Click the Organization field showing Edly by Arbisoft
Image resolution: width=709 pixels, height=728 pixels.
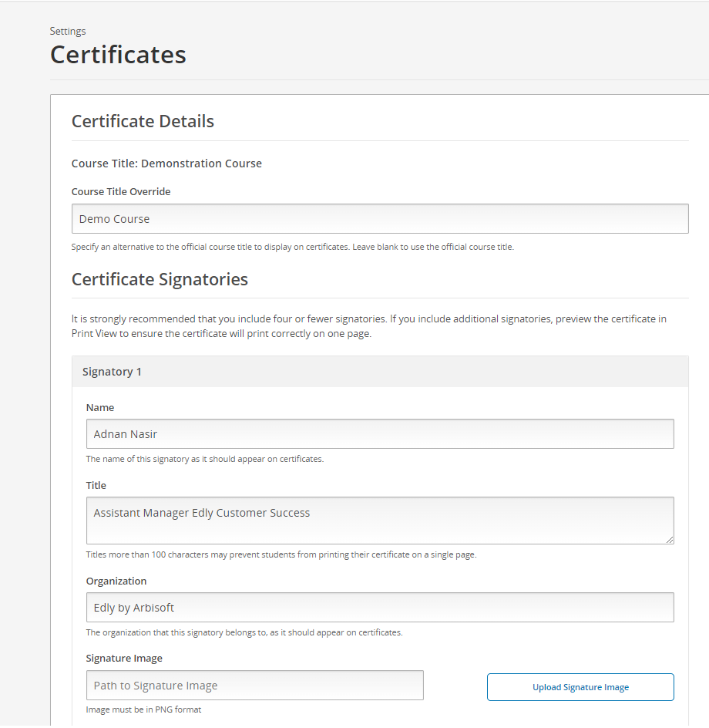pyautogui.click(x=379, y=607)
